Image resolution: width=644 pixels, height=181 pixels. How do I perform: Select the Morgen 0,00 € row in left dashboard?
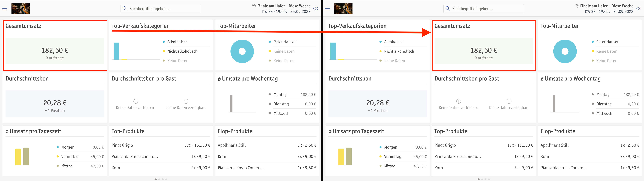80,147
